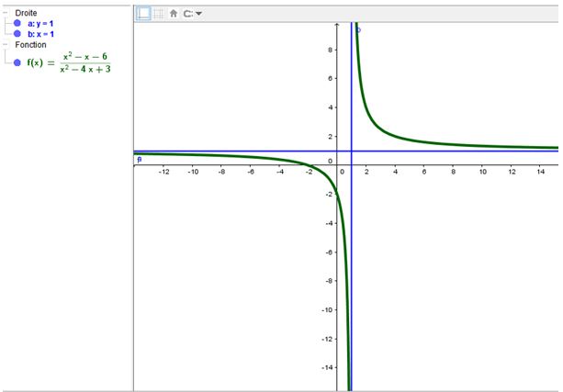
Task: Collapse the Fonction category
Action: 6,44
